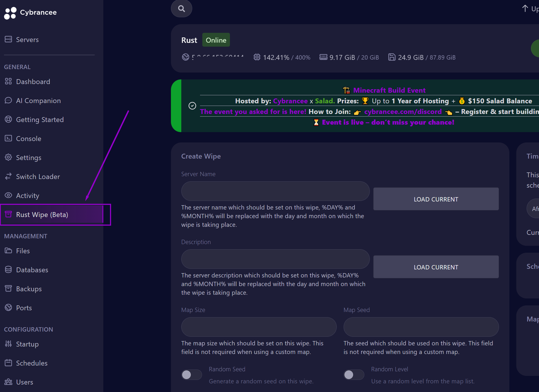Click the disk usage save icon
This screenshot has width=539, height=392.
coord(392,57)
